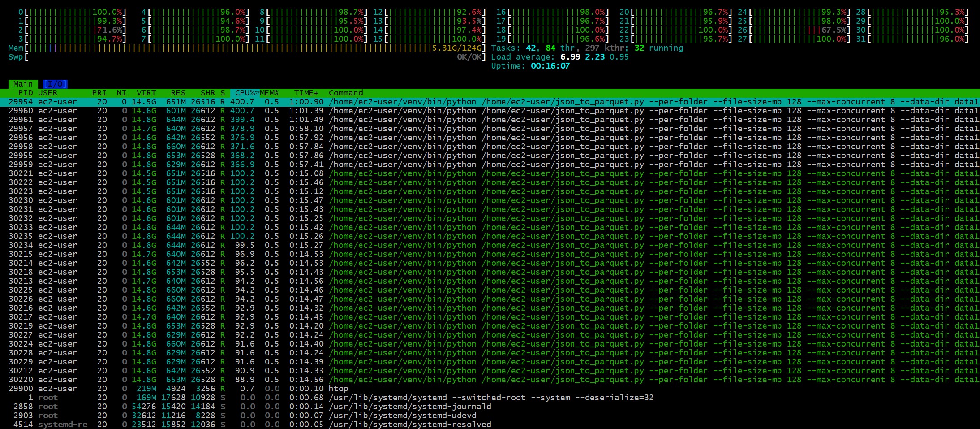
Task: Select thread row PID 30224
Action: tap(490, 344)
